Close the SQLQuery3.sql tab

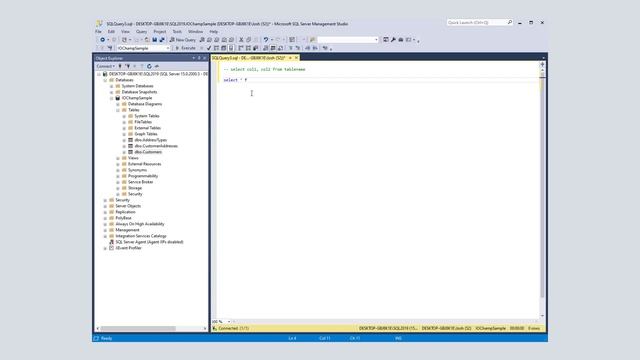tap(296, 58)
